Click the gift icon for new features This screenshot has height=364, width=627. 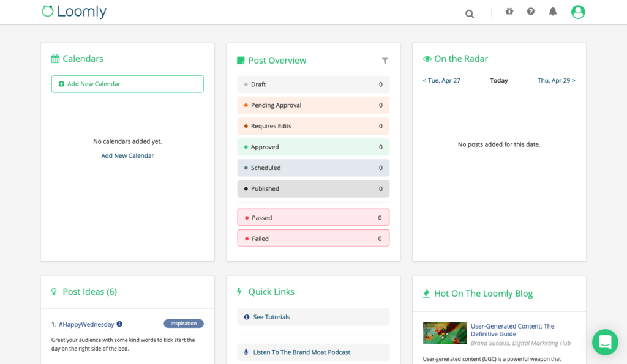509,11
